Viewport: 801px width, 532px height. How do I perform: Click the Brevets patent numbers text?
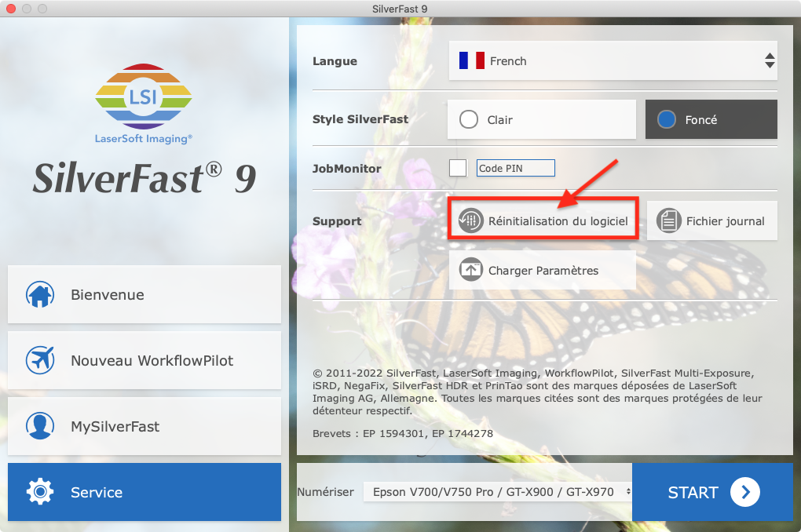click(403, 433)
